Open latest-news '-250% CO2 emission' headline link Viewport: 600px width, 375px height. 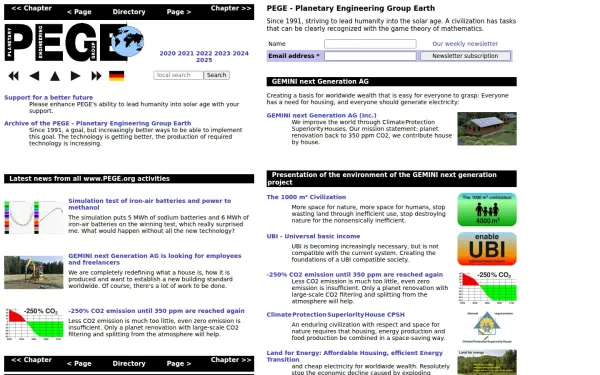pos(157,311)
